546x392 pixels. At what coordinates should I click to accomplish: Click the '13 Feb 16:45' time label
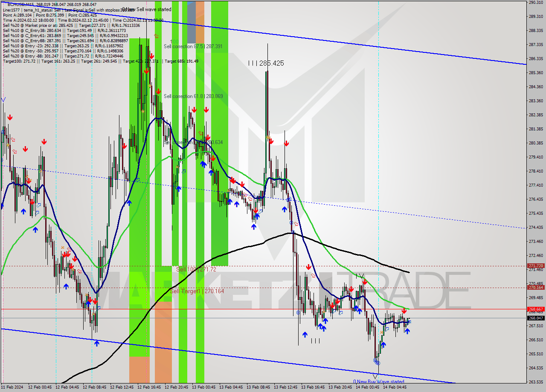coord(313,387)
